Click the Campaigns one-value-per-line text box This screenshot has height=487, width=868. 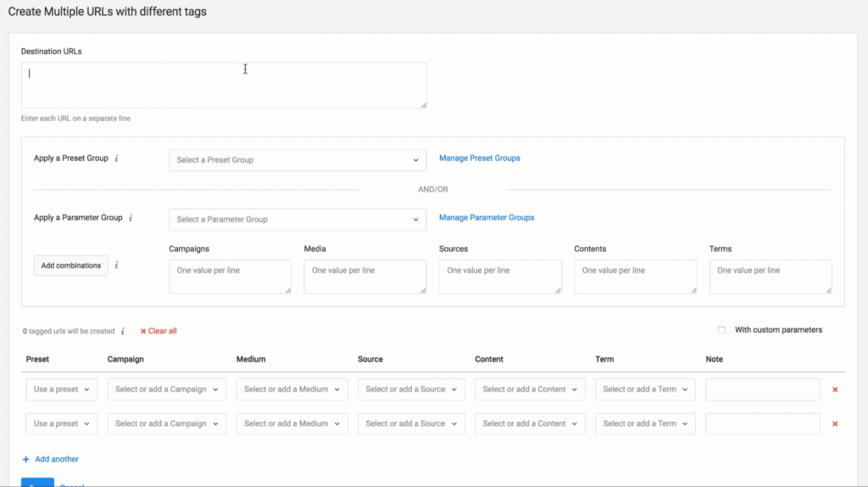pyautogui.click(x=230, y=276)
